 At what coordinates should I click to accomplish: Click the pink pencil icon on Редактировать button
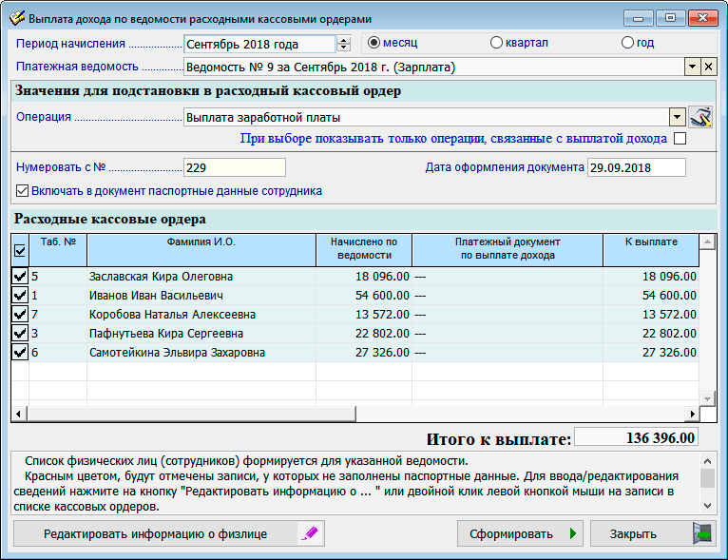click(309, 533)
